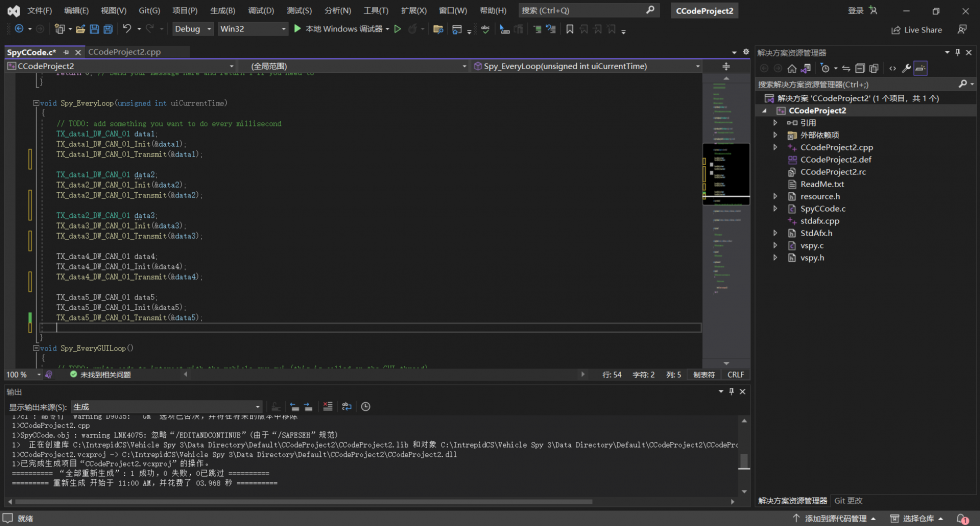Open the 生成(B) Build menu

point(223,10)
